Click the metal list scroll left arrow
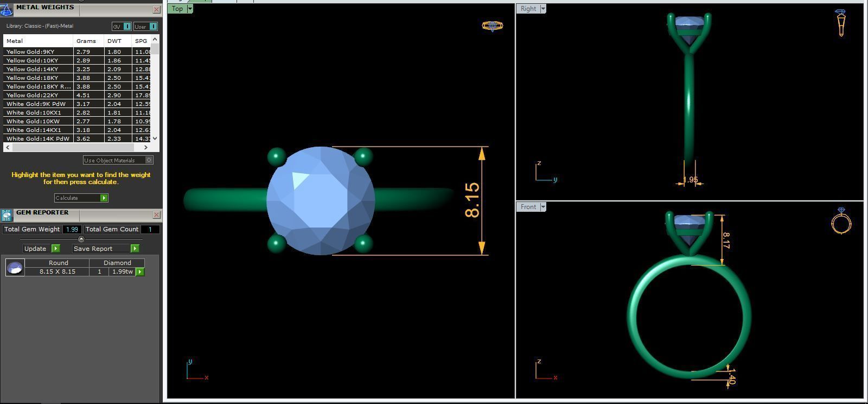This screenshot has width=868, height=404. tap(8, 147)
